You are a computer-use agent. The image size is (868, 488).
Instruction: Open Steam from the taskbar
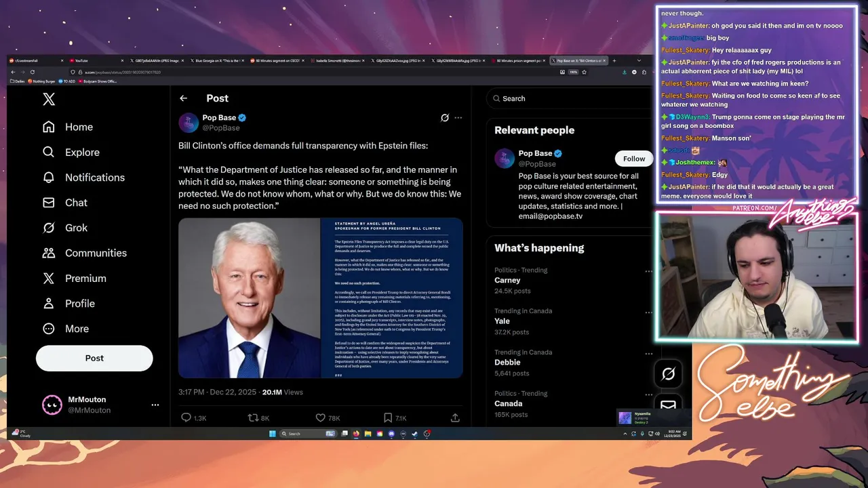pyautogui.click(x=414, y=434)
